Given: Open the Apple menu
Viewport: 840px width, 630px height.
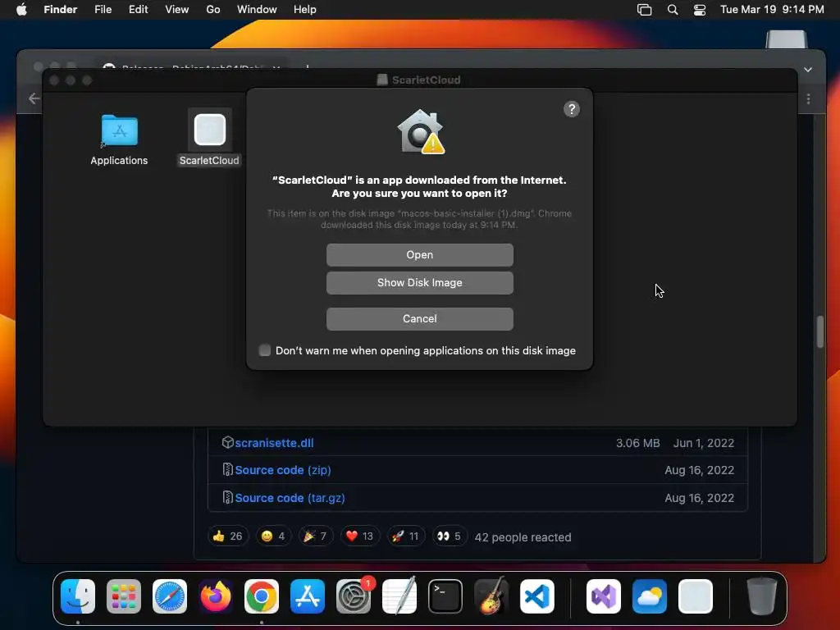Looking at the screenshot, I should click(21, 10).
